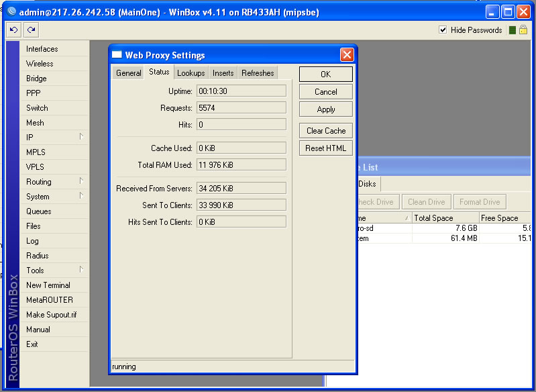Expand the IP submenu arrow
This screenshot has width=536, height=392.
point(81,137)
